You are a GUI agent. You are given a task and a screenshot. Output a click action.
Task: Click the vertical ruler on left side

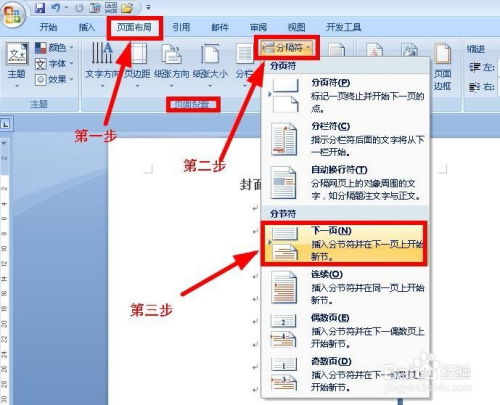(5, 270)
